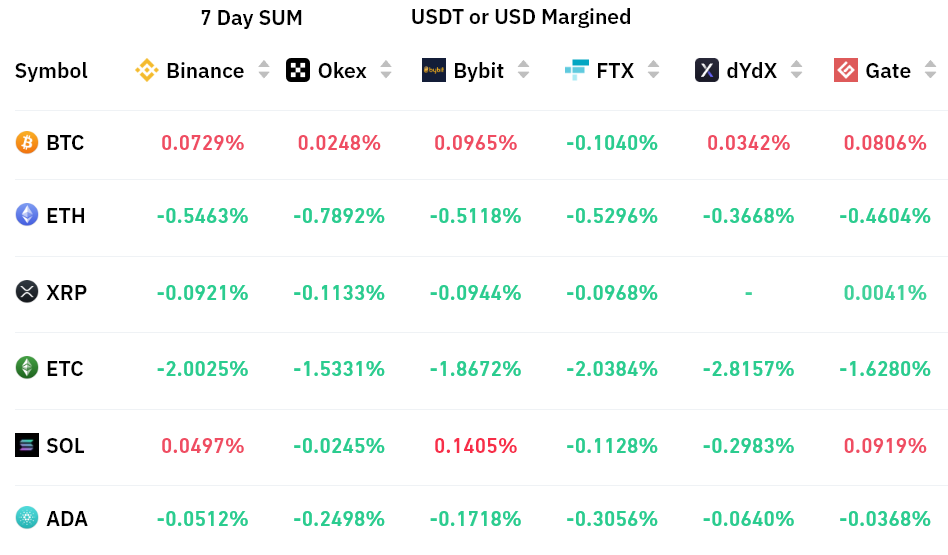Select USDT or USD Margined tab
The height and width of the screenshot is (555, 948).
point(521,17)
